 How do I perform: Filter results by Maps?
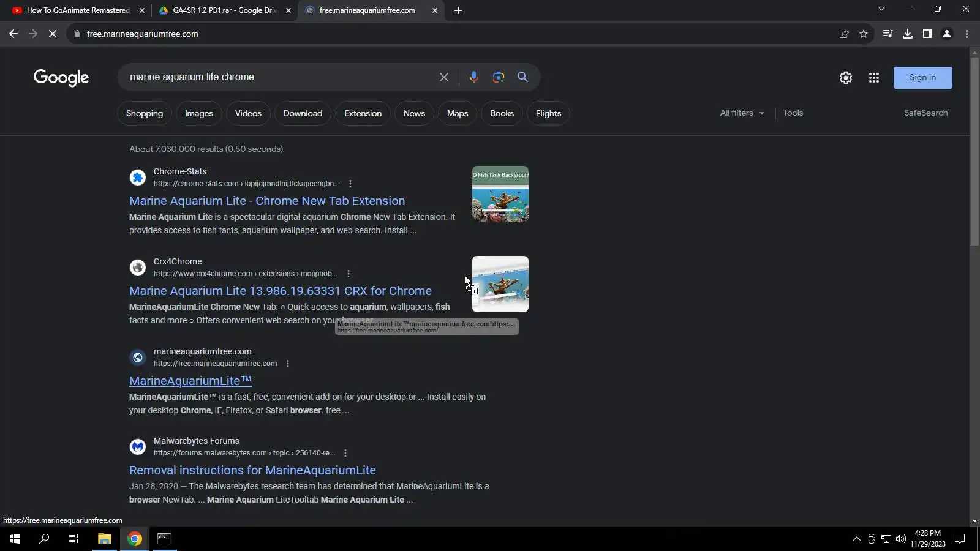[x=458, y=113]
